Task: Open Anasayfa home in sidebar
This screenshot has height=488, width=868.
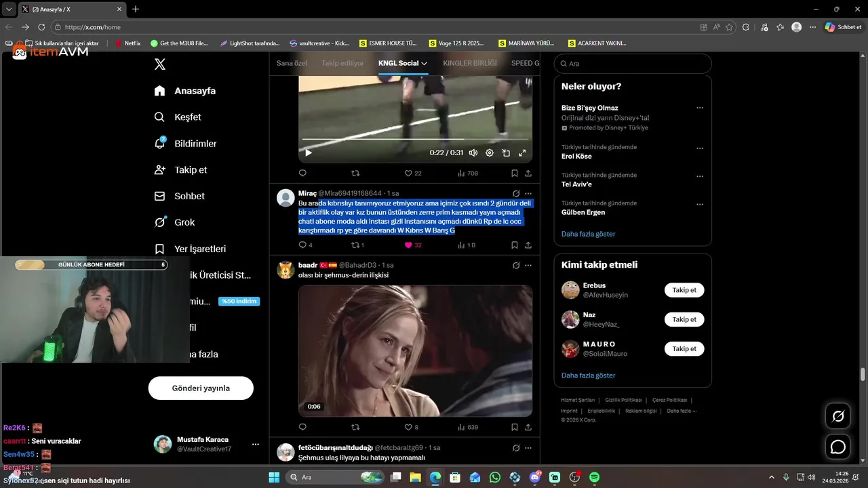Action: [x=185, y=91]
